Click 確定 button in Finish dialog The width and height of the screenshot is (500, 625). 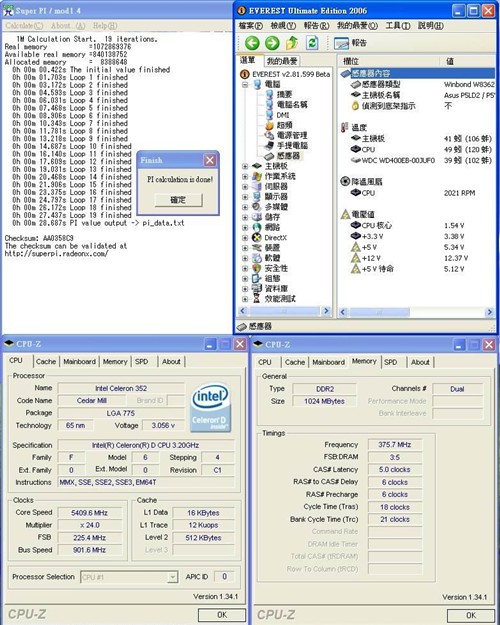tap(178, 200)
